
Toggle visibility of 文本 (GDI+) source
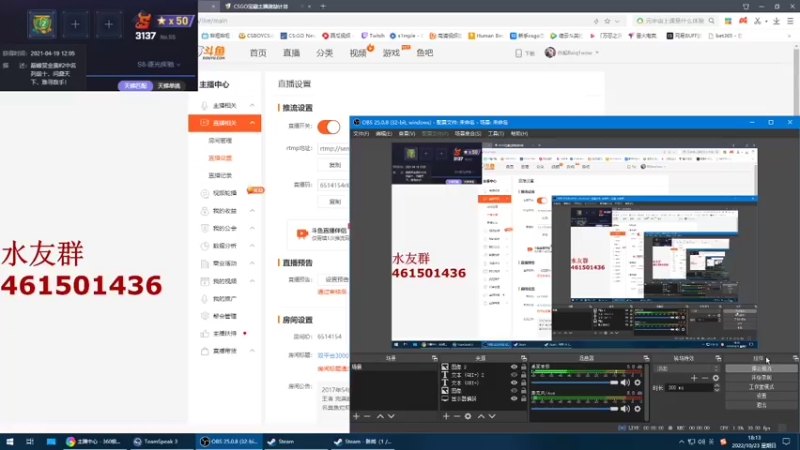point(514,383)
